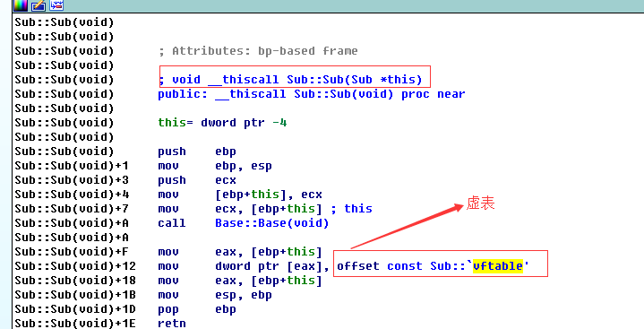Select the 'ebp' operand of push ebp
This screenshot has width=644, height=329.
tap(226, 152)
